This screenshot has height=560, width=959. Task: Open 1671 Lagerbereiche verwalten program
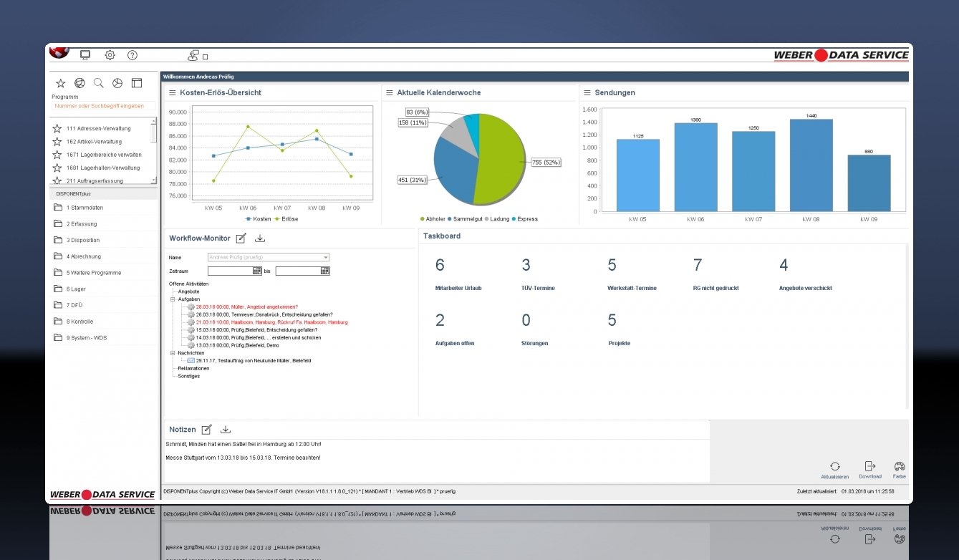(x=104, y=155)
